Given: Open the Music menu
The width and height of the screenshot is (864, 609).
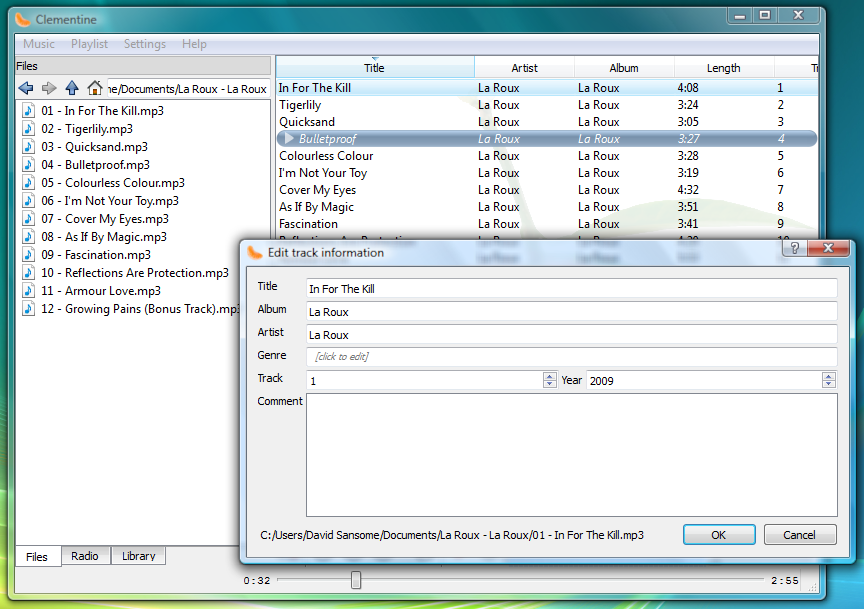Looking at the screenshot, I should pos(39,44).
